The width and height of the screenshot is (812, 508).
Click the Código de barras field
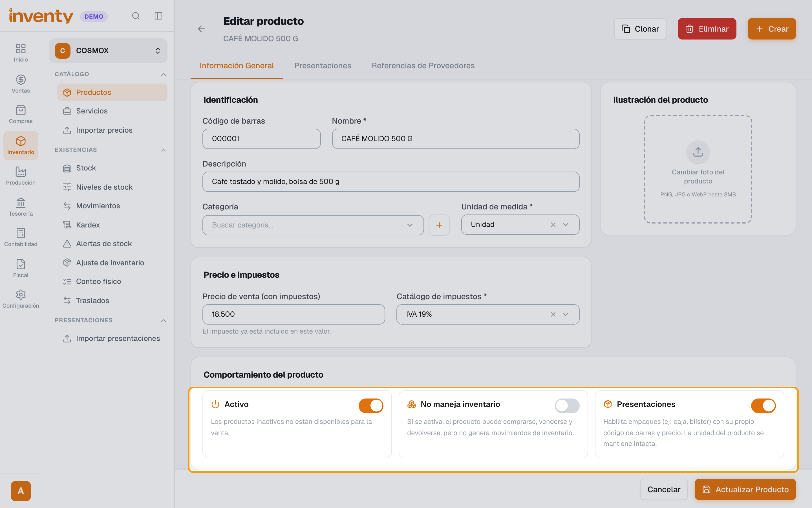tap(261, 139)
